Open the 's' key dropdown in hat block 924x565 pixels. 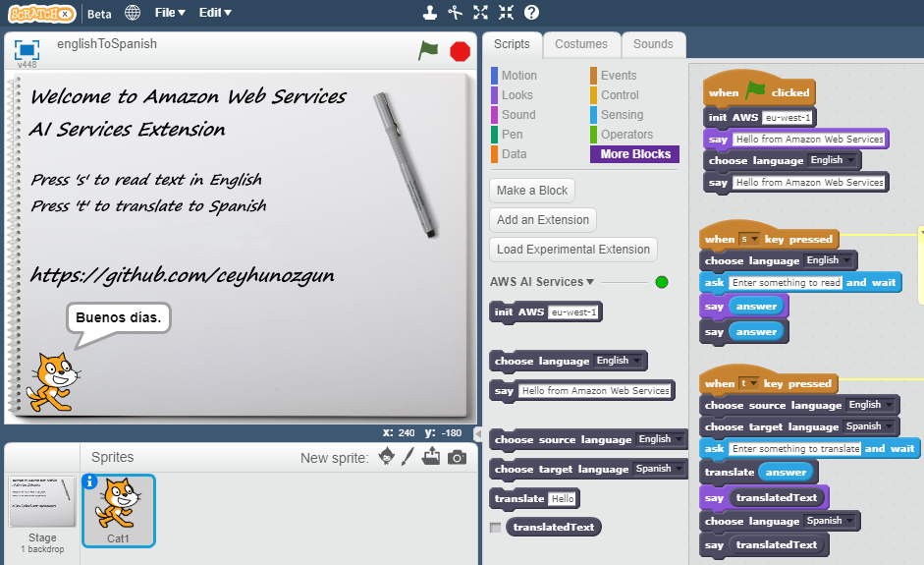coord(749,239)
